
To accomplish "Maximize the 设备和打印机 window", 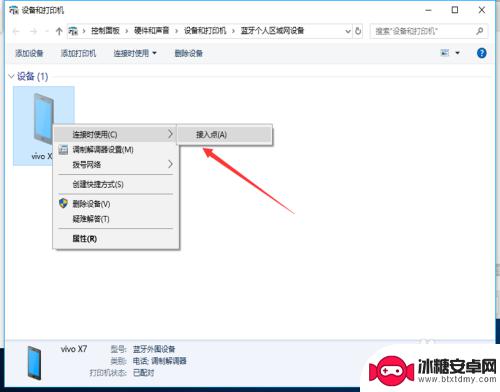I will click(455, 10).
